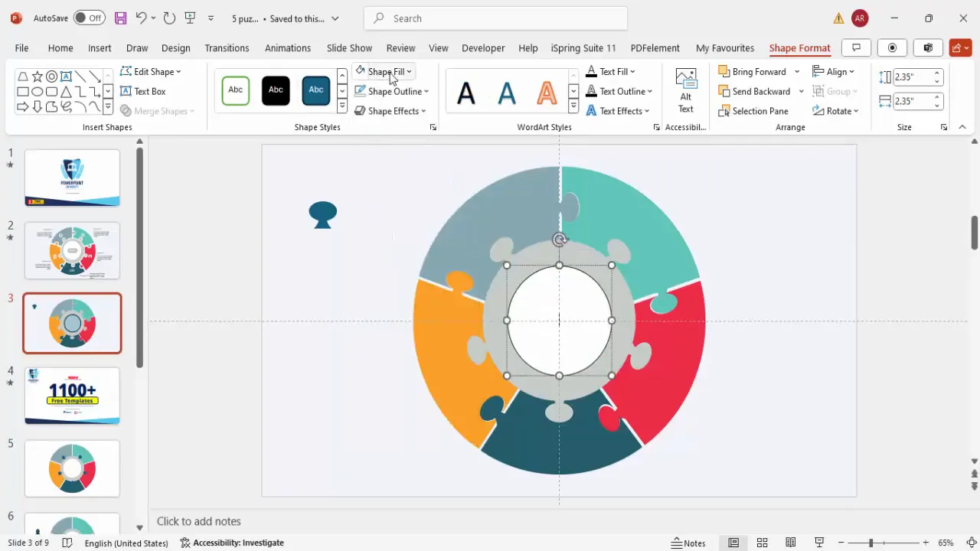Screen dimensions: 980x551
Task: Click the Search box
Action: coord(496,18)
